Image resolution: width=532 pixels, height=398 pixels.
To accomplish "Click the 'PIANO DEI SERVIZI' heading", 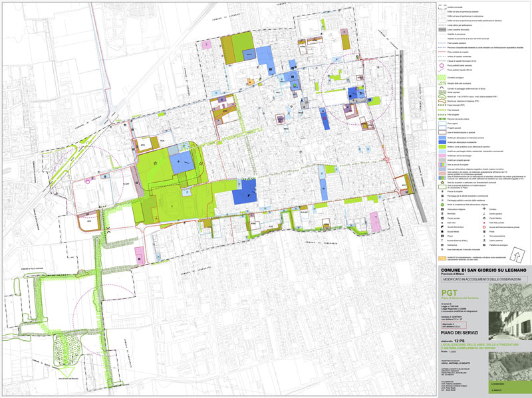I will (460, 333).
